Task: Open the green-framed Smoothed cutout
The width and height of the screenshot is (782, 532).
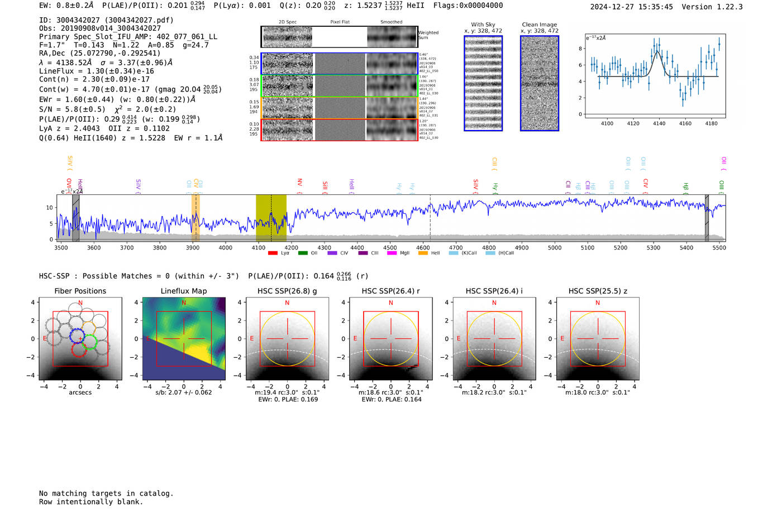Action: [x=392, y=86]
